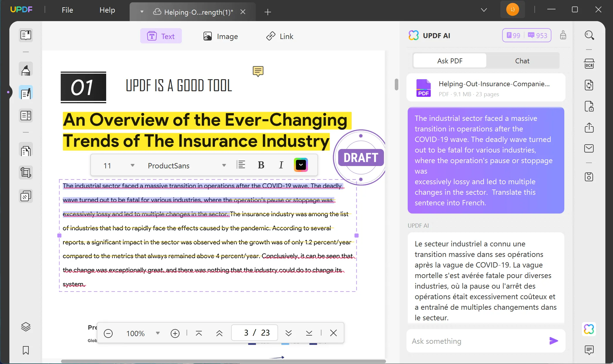Viewport: 613px width, 364px height.
Task: Toggle text alignment button
Action: coord(241,165)
